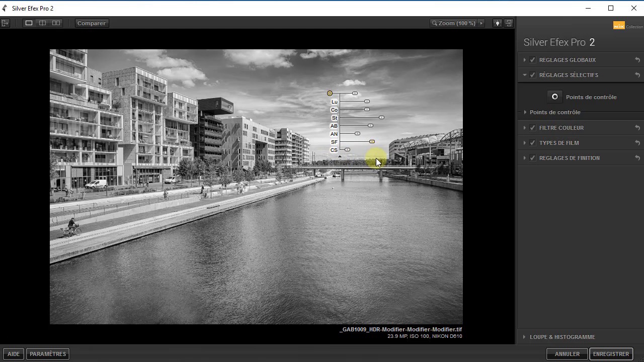The height and width of the screenshot is (362, 644).
Task: Click the Lu luminosity slider handle
Action: (367, 102)
